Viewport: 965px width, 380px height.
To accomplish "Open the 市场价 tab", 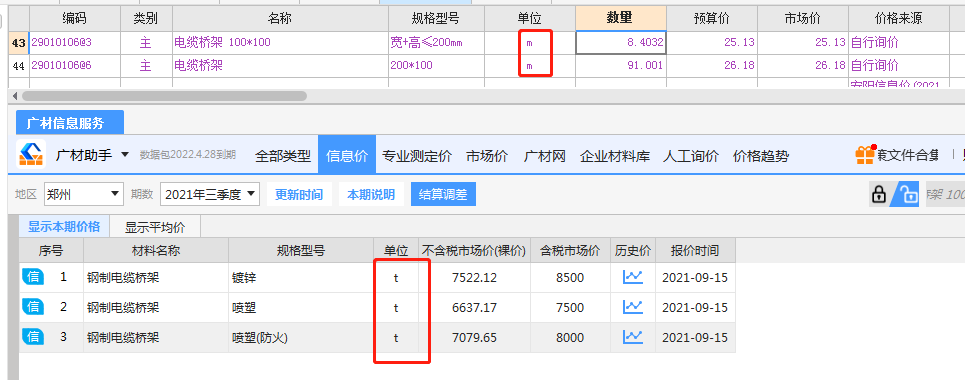I will coord(487,156).
